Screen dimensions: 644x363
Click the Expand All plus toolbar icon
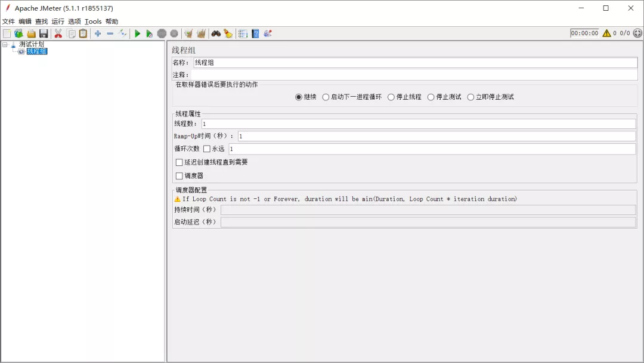[97, 33]
